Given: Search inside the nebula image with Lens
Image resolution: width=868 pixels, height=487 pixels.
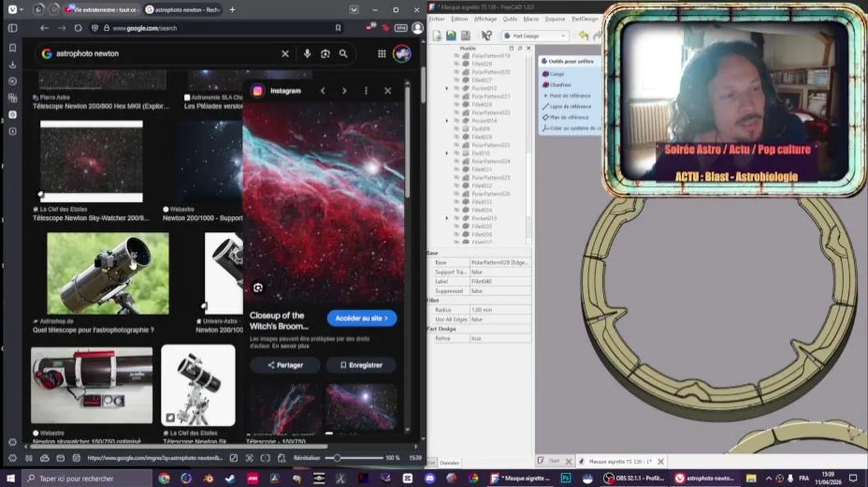Looking at the screenshot, I should pyautogui.click(x=258, y=288).
